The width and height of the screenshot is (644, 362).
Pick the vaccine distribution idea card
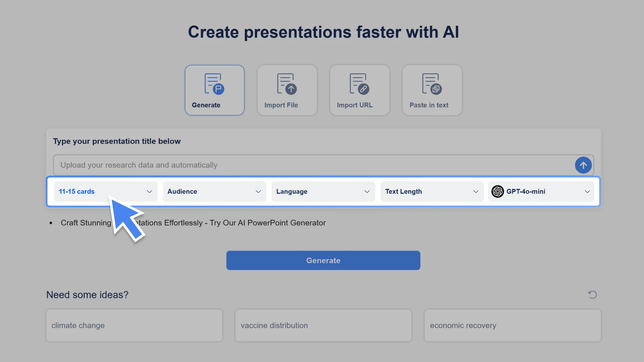323,325
